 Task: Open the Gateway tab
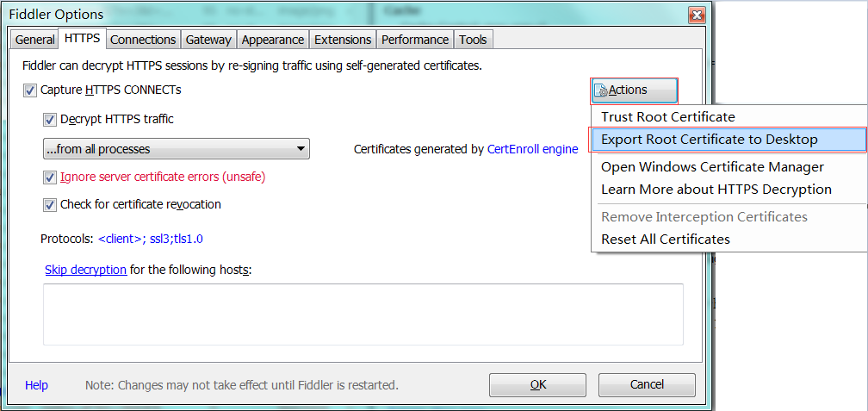click(208, 40)
